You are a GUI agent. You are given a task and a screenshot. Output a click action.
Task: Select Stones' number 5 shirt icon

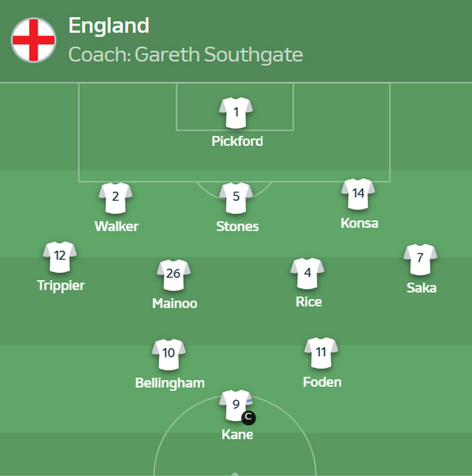coord(236,198)
